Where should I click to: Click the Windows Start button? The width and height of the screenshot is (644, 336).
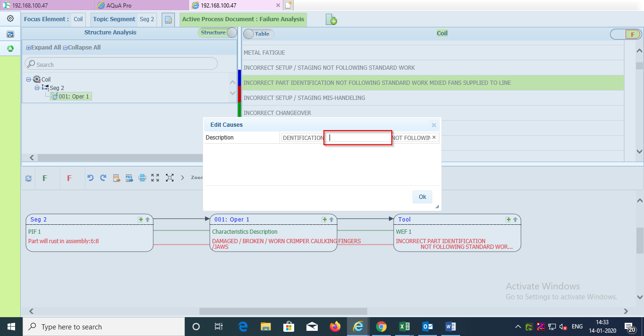(11, 327)
